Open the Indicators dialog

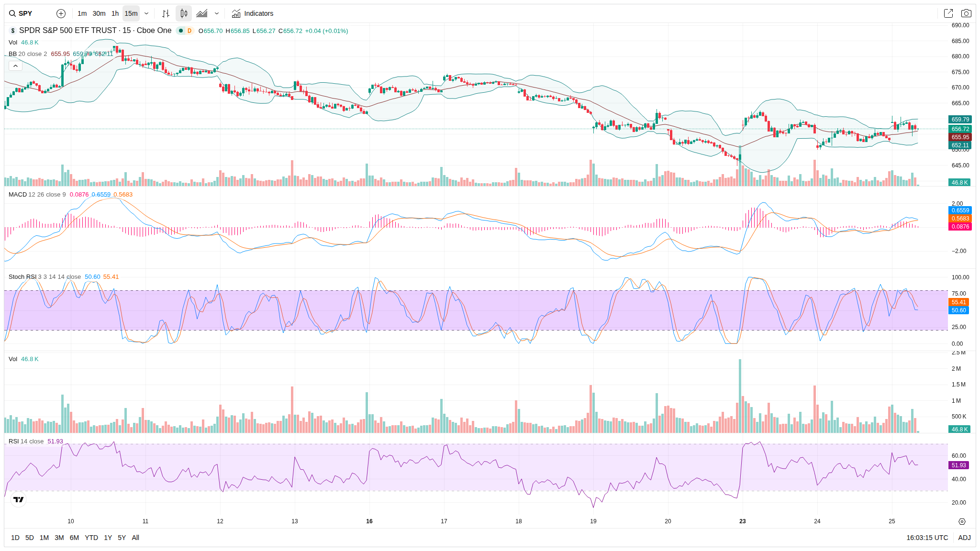point(253,13)
